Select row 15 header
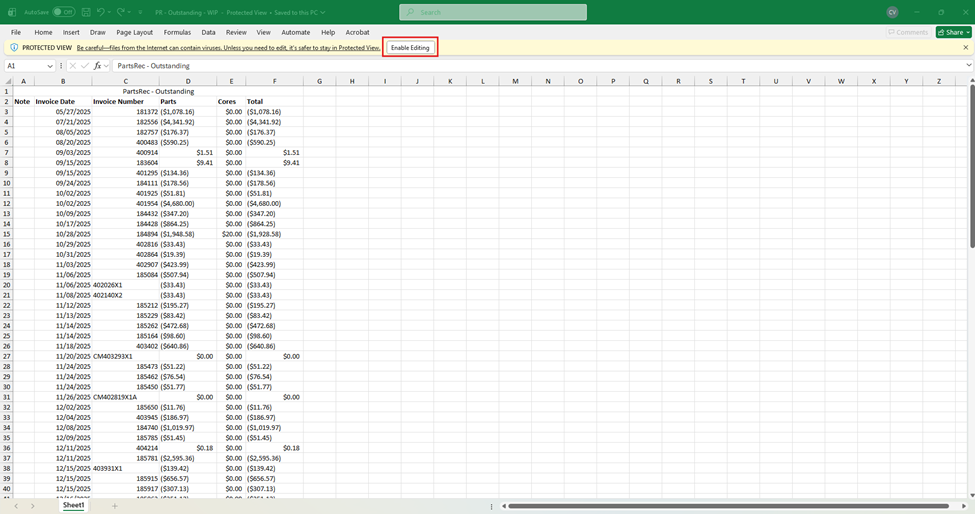Viewport: 975px width, 514px height. [x=7, y=234]
